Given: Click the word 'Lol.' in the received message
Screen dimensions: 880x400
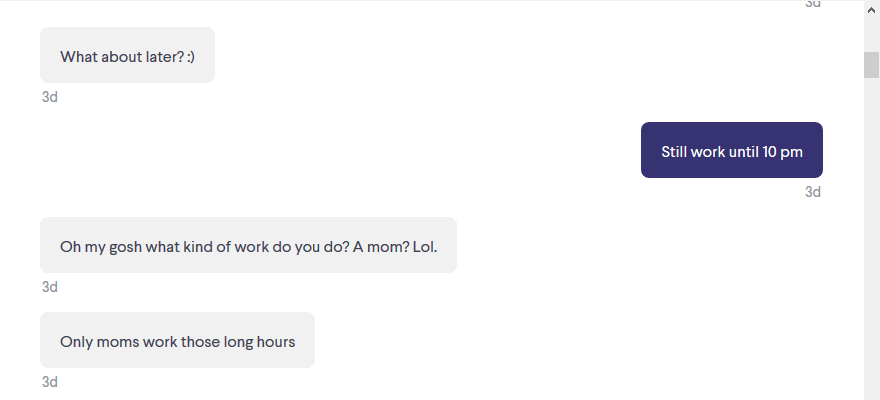Looking at the screenshot, I should coord(425,247).
